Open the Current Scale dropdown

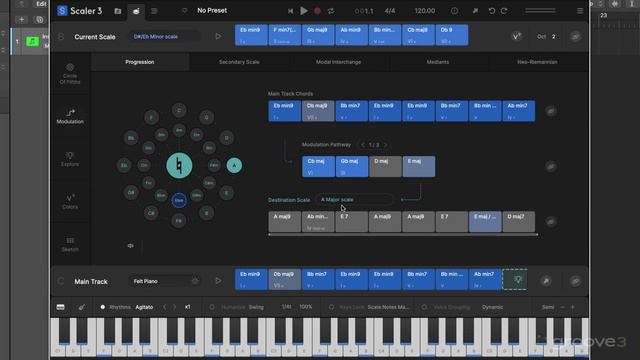[x=164, y=37]
